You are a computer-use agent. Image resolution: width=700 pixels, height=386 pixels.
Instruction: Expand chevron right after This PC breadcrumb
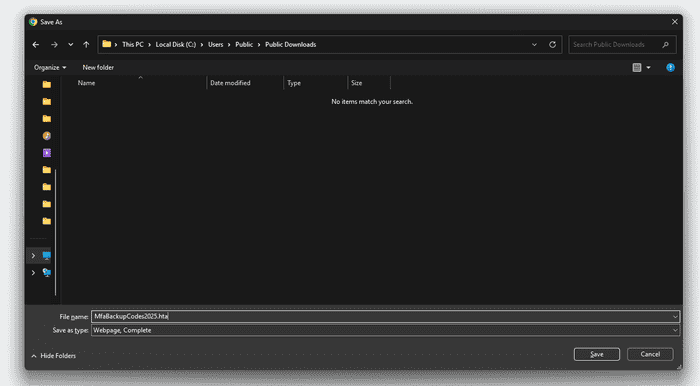click(x=150, y=45)
